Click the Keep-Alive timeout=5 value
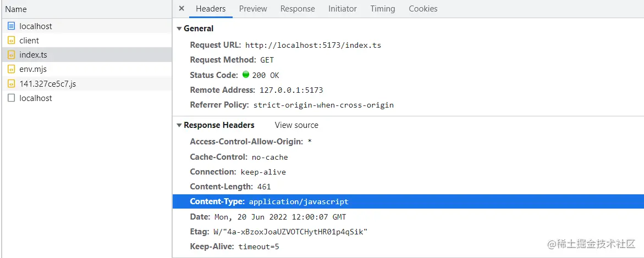 (x=258, y=247)
